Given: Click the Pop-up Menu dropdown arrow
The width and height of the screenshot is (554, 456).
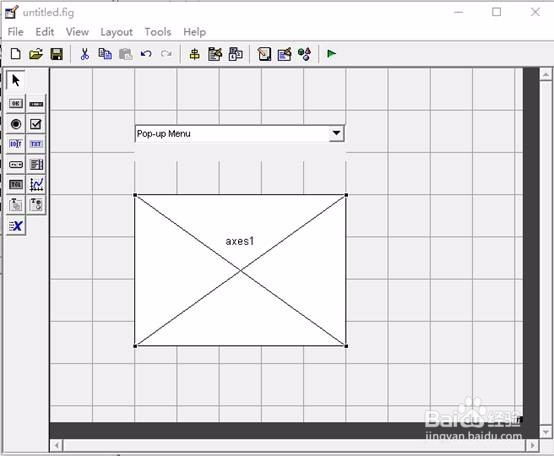Looking at the screenshot, I should (336, 134).
